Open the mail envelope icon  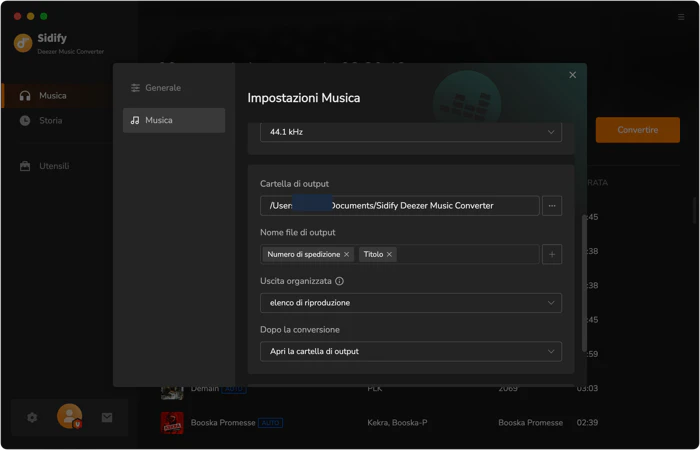[107, 418]
